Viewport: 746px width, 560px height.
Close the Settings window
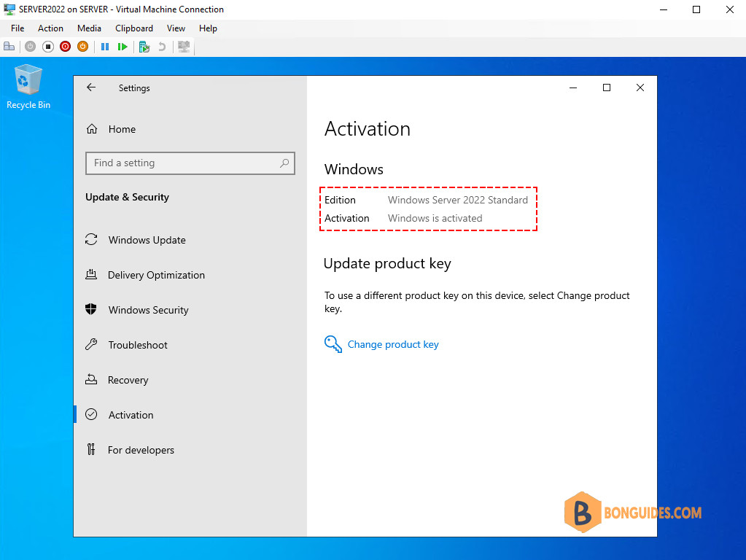(x=640, y=87)
